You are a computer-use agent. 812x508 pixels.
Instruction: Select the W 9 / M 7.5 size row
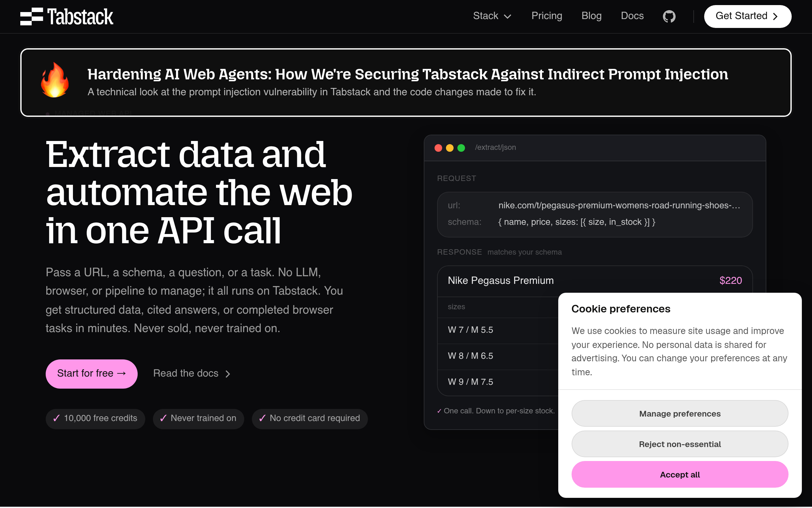click(498, 382)
